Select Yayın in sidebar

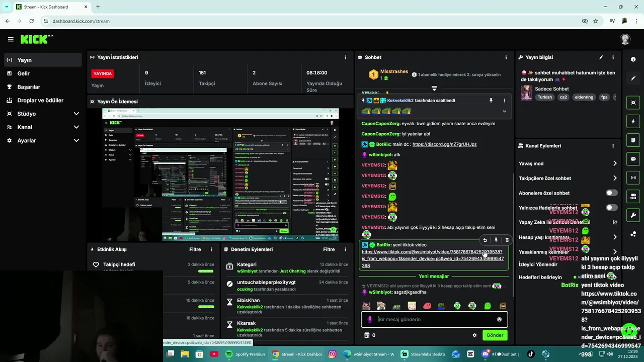point(42,60)
